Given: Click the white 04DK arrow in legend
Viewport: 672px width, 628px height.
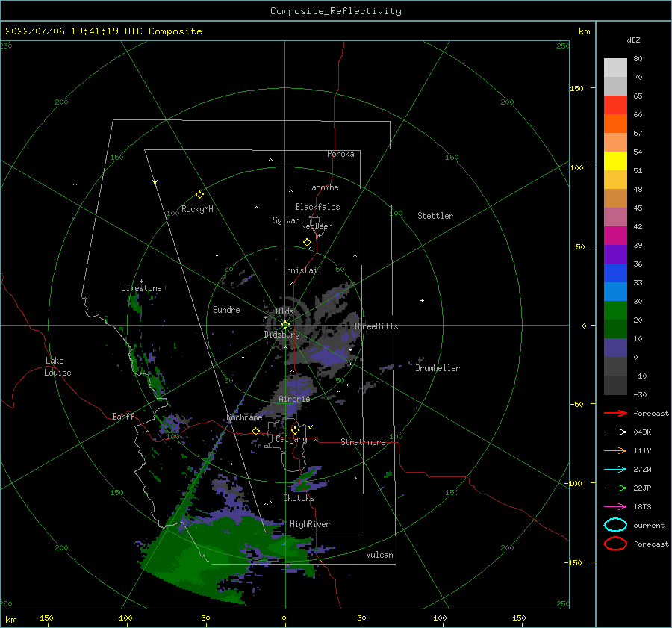Looking at the screenshot, I should (615, 432).
